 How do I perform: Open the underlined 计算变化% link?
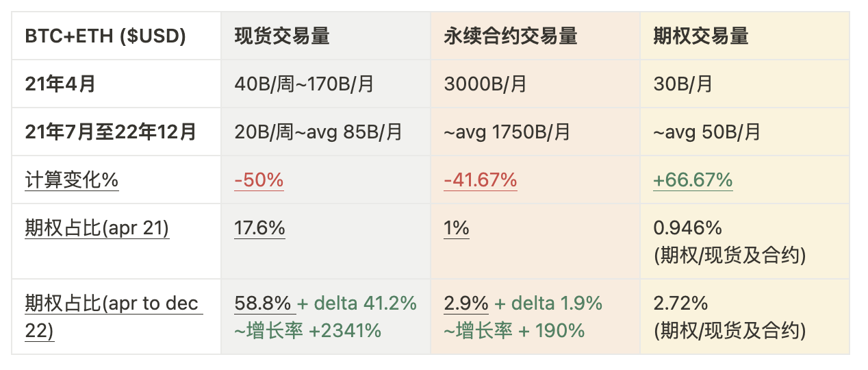(x=72, y=180)
